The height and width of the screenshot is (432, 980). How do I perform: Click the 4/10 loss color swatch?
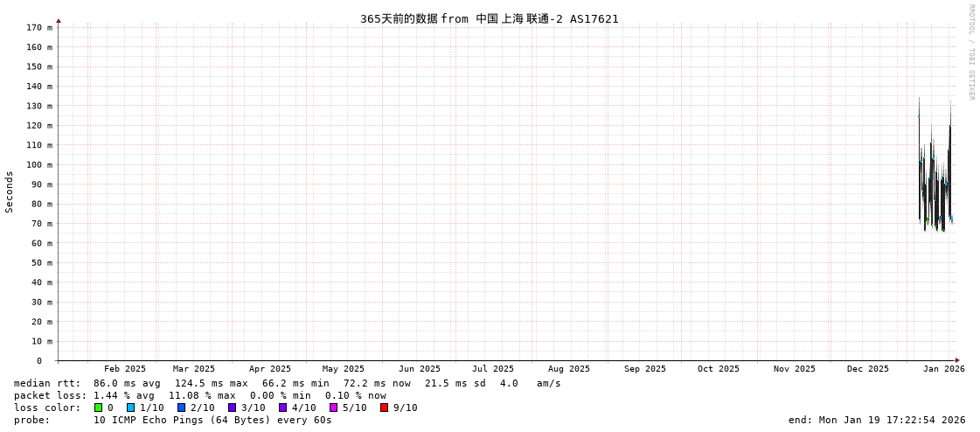click(283, 408)
